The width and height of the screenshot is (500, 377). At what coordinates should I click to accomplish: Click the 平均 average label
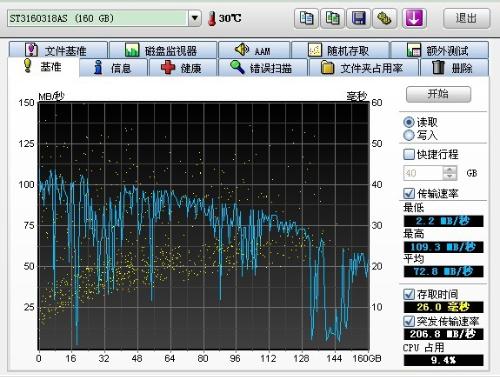click(414, 258)
